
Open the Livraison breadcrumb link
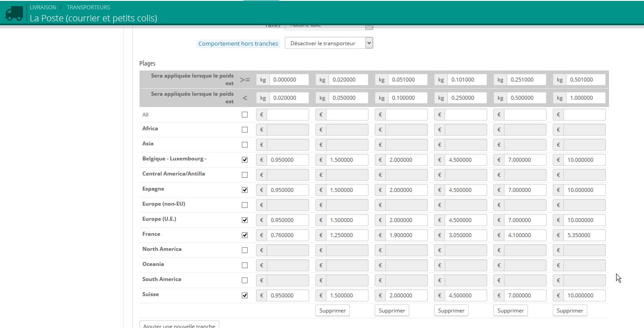(x=43, y=8)
